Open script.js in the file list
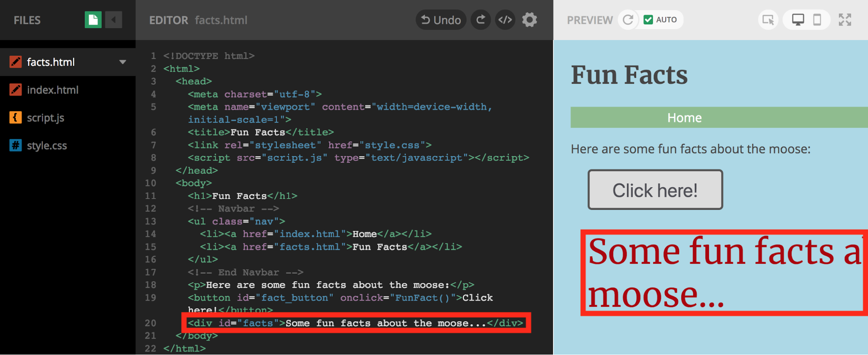 [46, 118]
